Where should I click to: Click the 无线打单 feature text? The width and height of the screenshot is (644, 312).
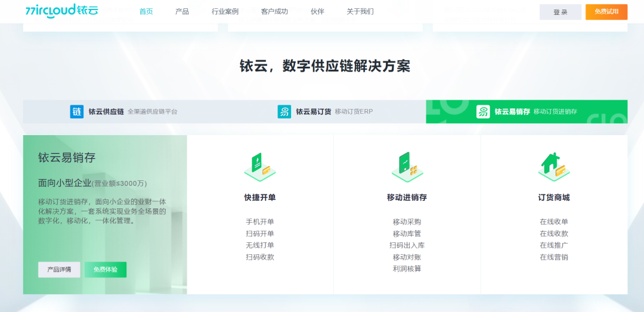(260, 245)
